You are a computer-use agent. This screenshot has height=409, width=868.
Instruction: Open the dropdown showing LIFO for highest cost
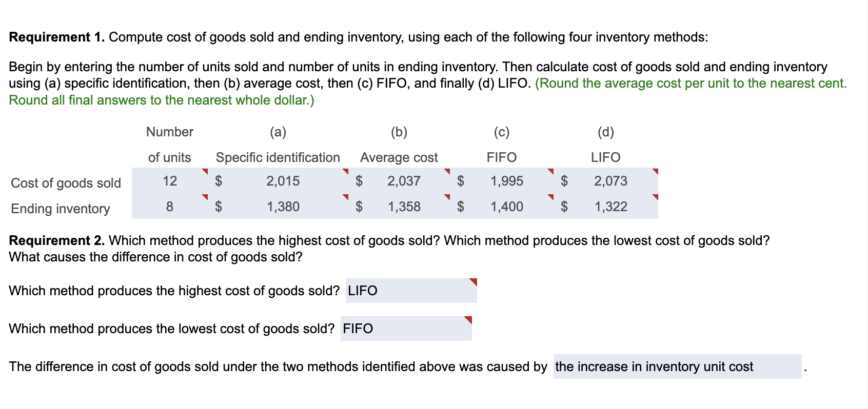[x=410, y=291]
